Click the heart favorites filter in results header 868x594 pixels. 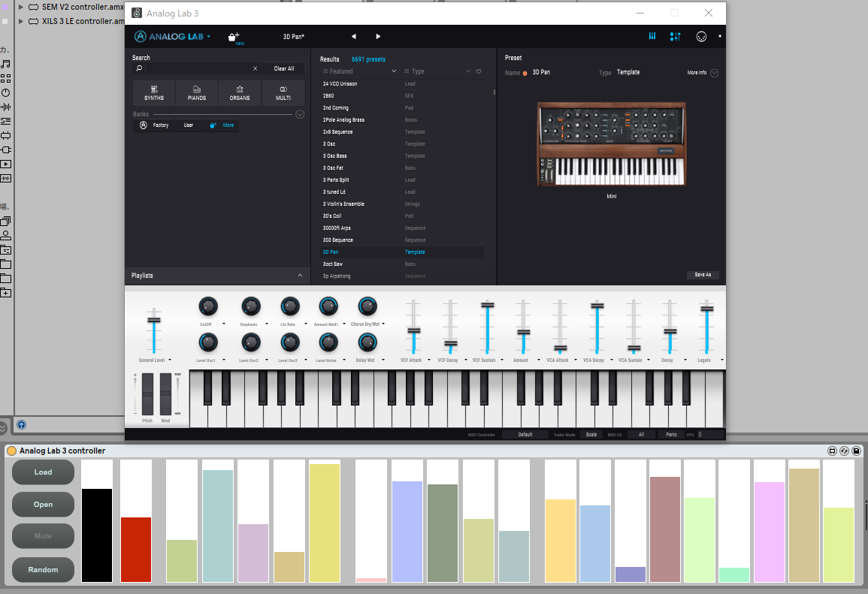(x=479, y=71)
